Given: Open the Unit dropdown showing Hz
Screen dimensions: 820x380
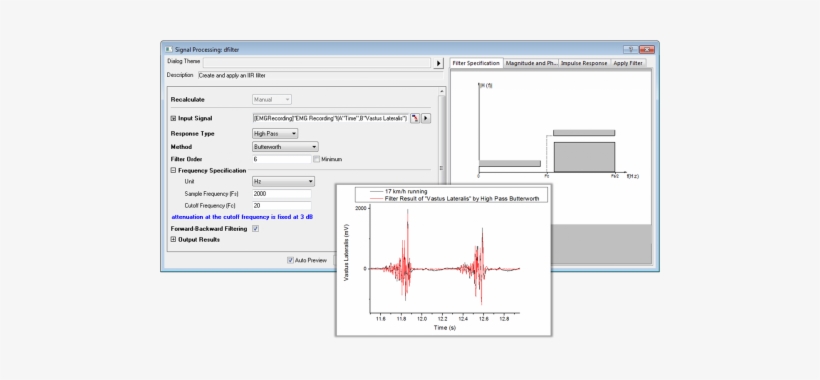Looking at the screenshot, I should pyautogui.click(x=283, y=181).
